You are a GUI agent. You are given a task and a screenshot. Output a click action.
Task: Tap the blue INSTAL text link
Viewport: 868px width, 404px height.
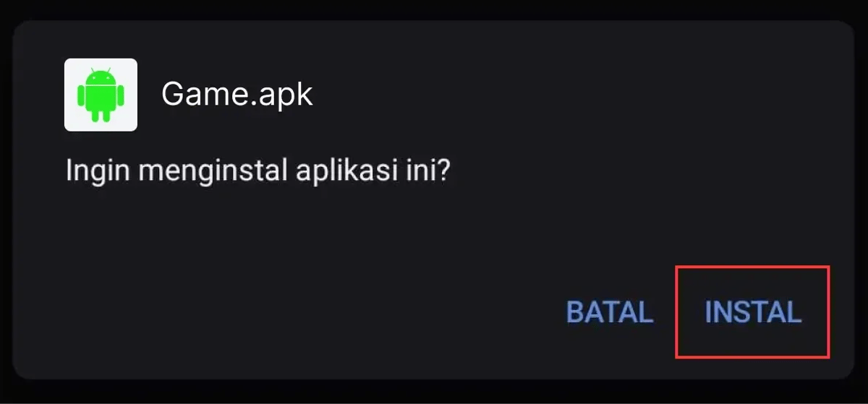[x=753, y=312]
